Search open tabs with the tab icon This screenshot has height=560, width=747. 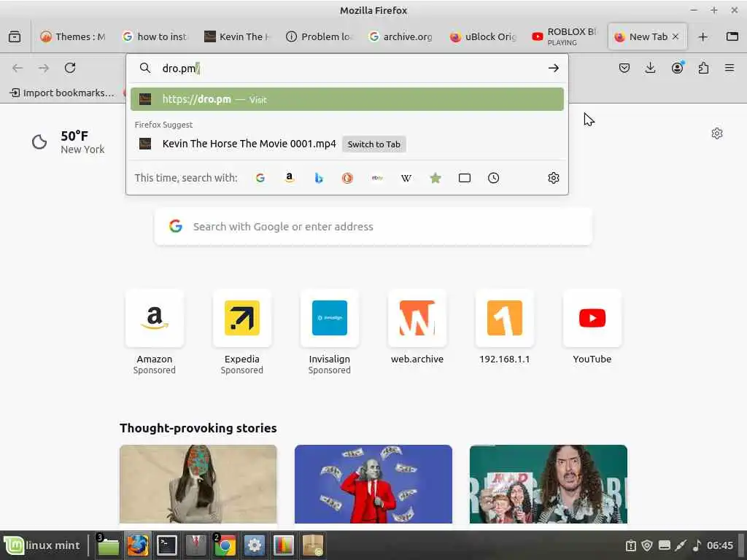click(x=465, y=178)
